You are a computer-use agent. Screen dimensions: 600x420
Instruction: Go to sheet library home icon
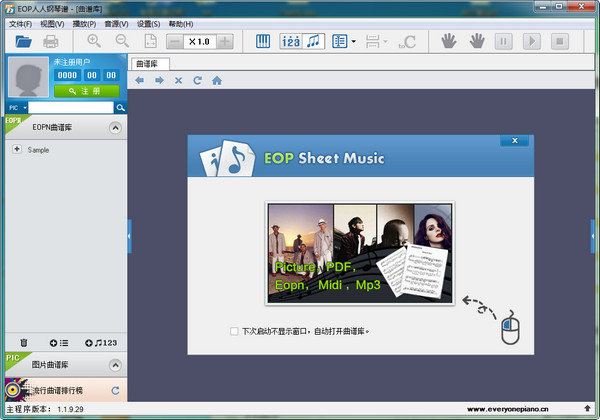pos(216,80)
